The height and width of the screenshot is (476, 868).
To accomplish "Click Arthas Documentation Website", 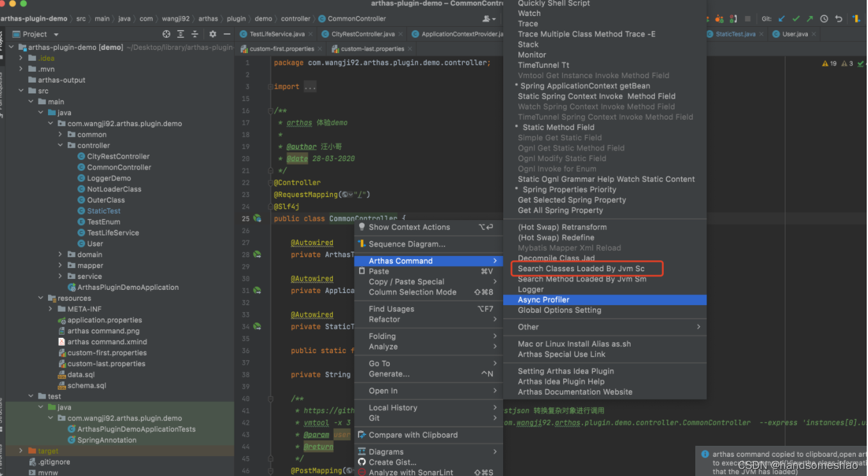I will (604, 392).
